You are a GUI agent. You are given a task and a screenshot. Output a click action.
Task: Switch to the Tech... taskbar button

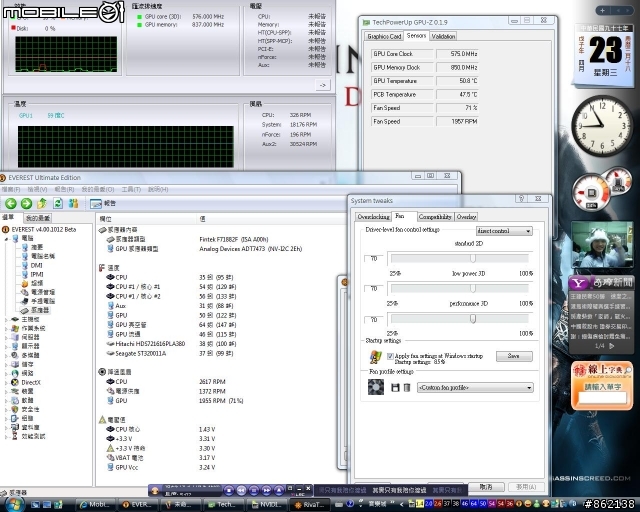tap(223, 505)
